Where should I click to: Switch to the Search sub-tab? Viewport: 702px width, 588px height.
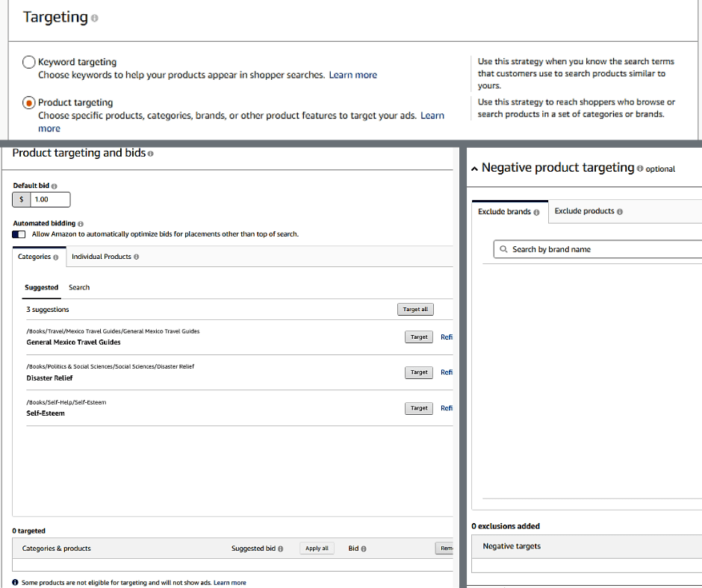[x=79, y=287]
